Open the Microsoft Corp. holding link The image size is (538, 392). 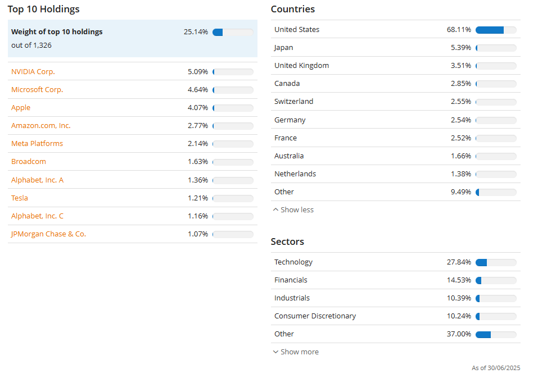[37, 90]
